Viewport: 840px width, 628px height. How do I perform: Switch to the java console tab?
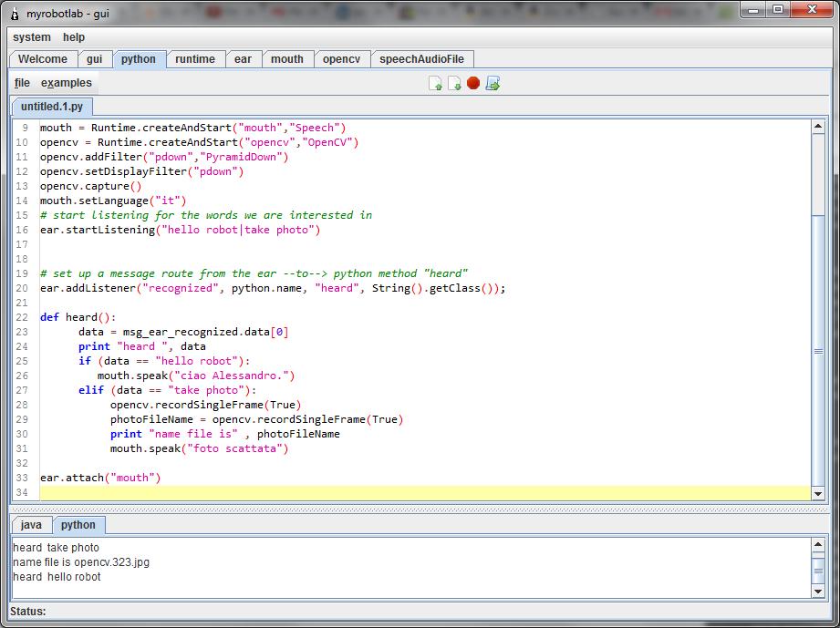(x=31, y=525)
